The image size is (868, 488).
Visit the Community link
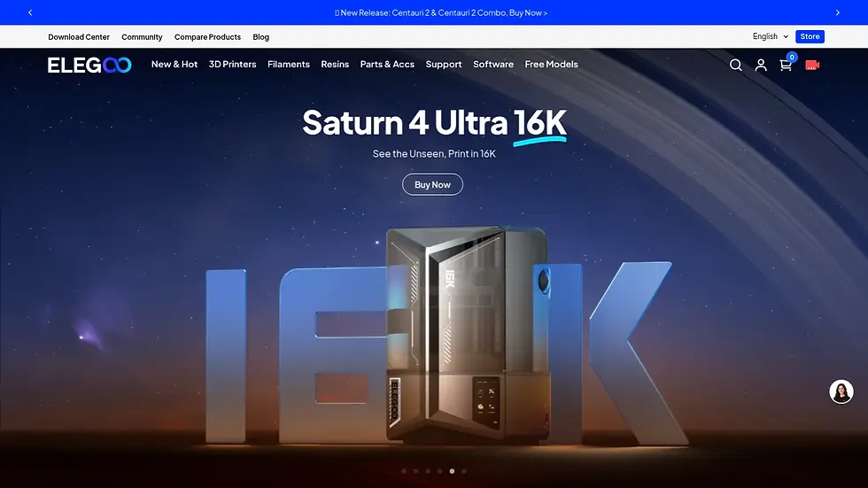pyautogui.click(x=142, y=37)
